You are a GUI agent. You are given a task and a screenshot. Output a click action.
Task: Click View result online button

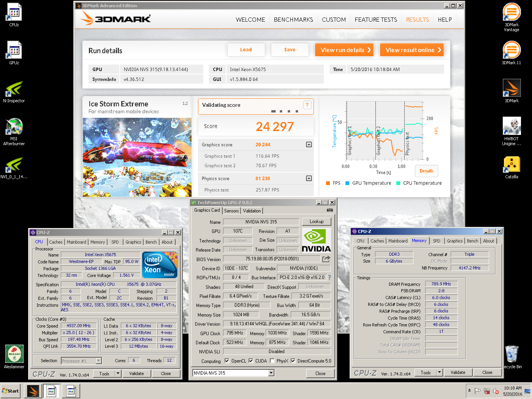412,50
